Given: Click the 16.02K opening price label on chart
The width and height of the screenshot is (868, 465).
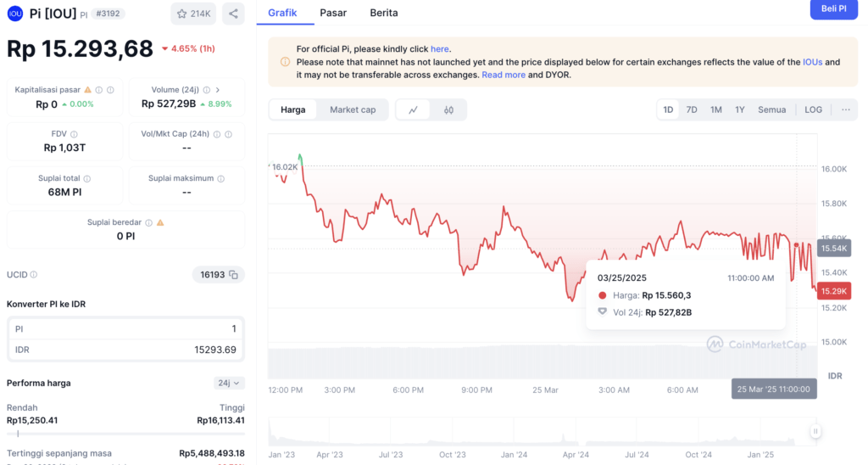Looking at the screenshot, I should 285,167.
